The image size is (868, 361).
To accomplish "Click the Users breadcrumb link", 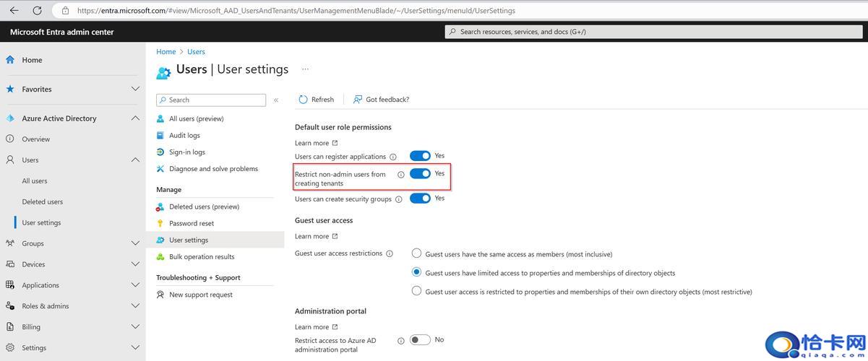I will [196, 52].
